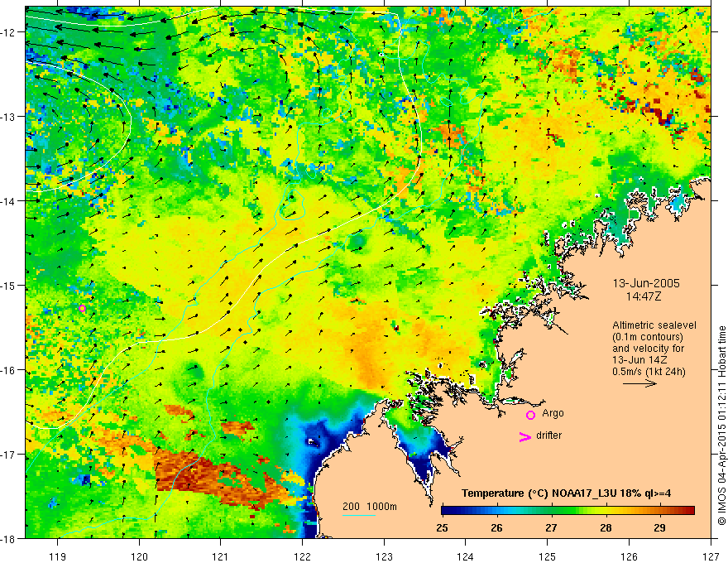This screenshot has width=728, height=563.
Task: Click the longitude axis label 121
Action: [221, 556]
